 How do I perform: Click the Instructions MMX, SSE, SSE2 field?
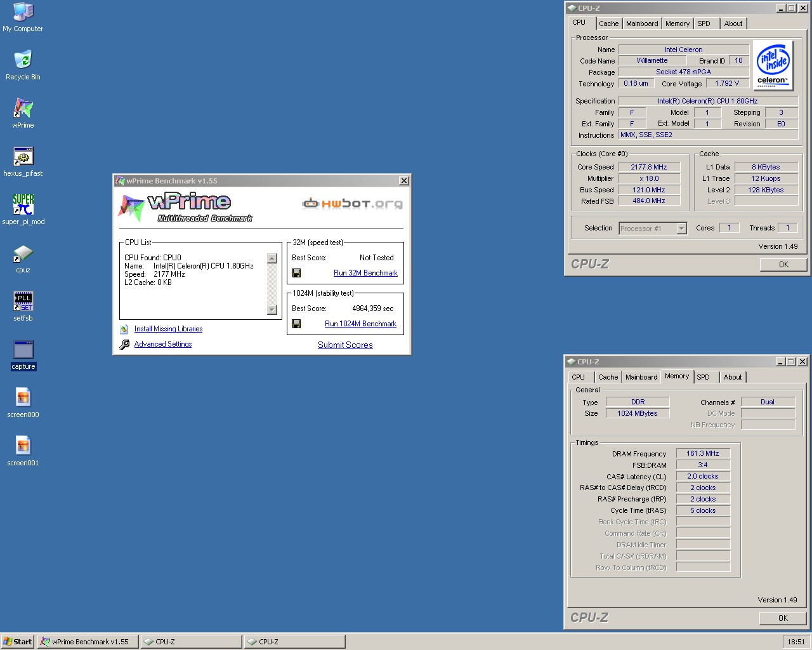(708, 135)
